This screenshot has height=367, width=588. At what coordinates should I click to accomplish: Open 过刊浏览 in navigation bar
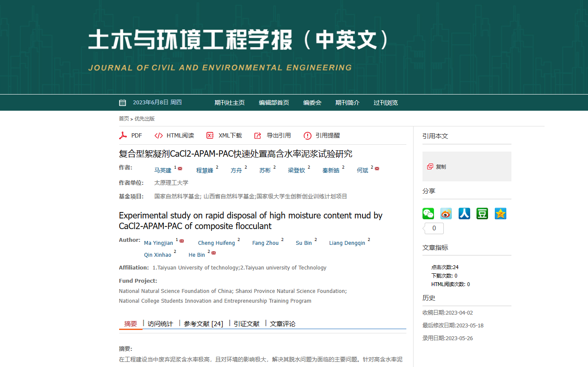385,103
